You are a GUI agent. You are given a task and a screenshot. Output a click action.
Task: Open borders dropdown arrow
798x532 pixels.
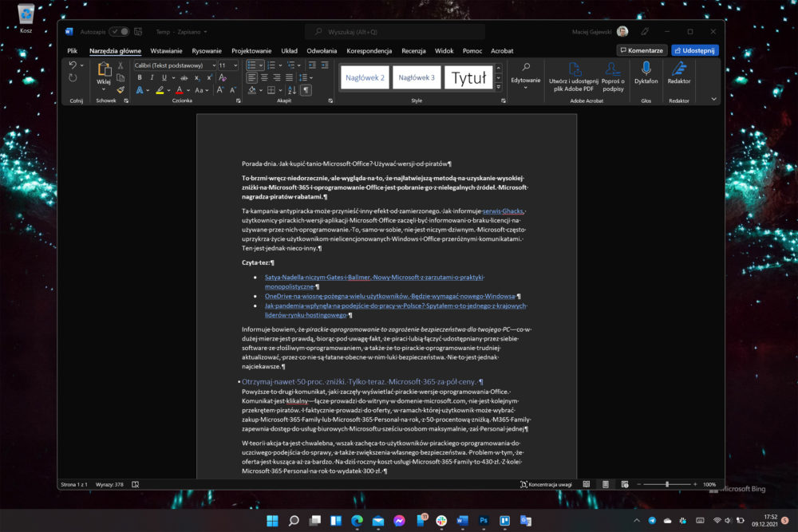tap(279, 90)
